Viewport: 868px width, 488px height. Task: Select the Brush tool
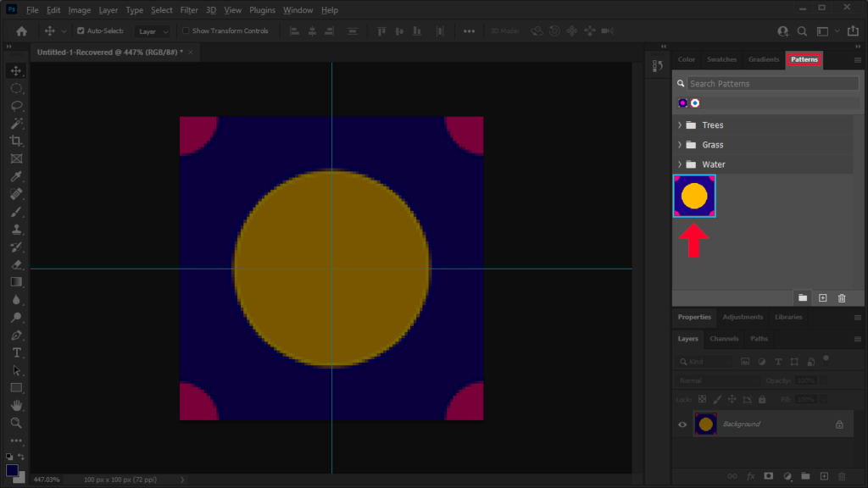[x=16, y=212]
